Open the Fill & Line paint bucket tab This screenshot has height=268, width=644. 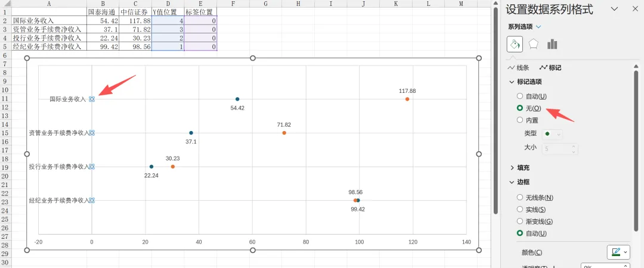(515, 44)
